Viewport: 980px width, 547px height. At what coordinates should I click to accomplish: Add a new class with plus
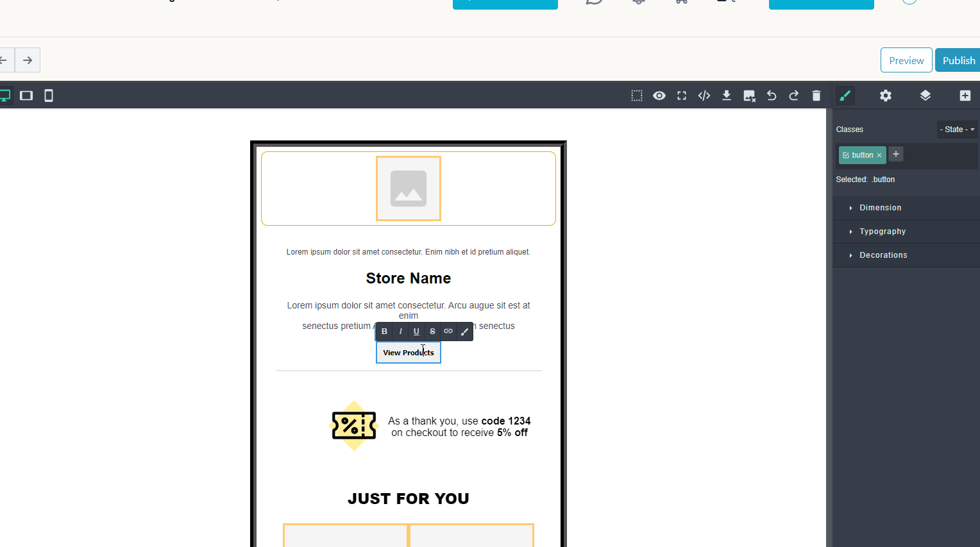tap(896, 154)
